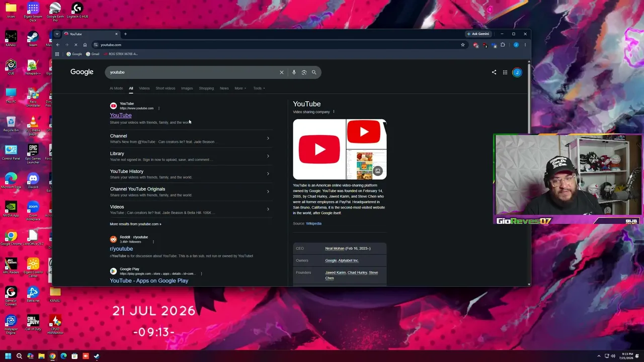Start a voice search with the microphone

[x=294, y=72]
